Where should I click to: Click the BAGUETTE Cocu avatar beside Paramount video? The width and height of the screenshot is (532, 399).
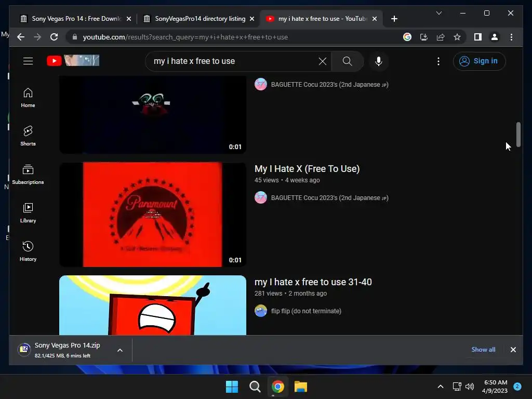click(261, 198)
